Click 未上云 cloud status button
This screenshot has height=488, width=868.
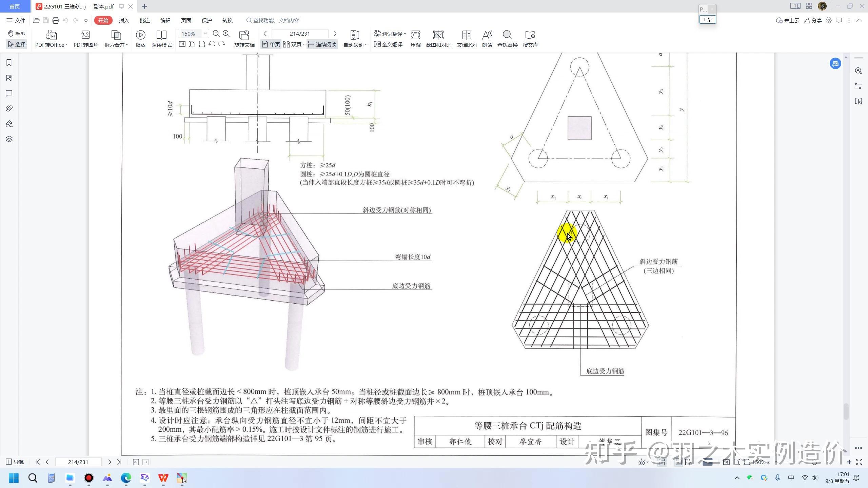point(787,20)
